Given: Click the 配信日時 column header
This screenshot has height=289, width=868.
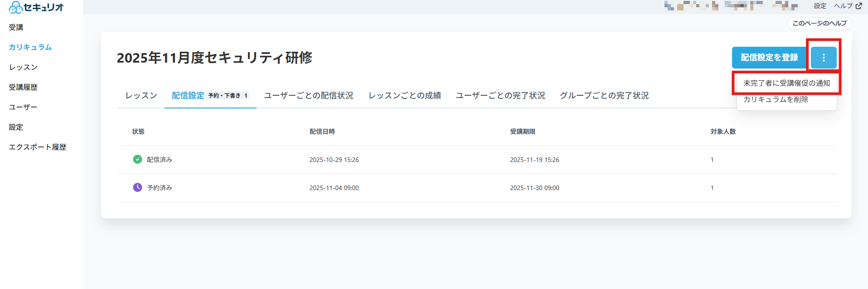Looking at the screenshot, I should pos(322,132).
